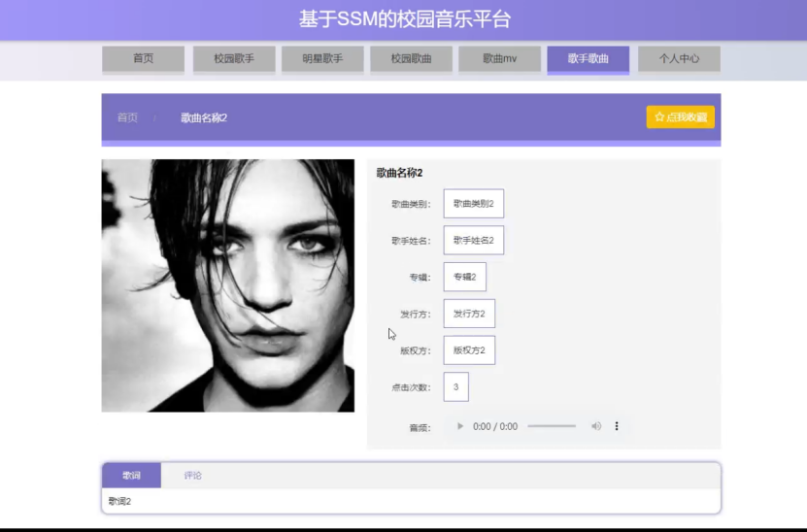Click the 歌曲类别: field label
Screen dimensions: 807x532
411,204
